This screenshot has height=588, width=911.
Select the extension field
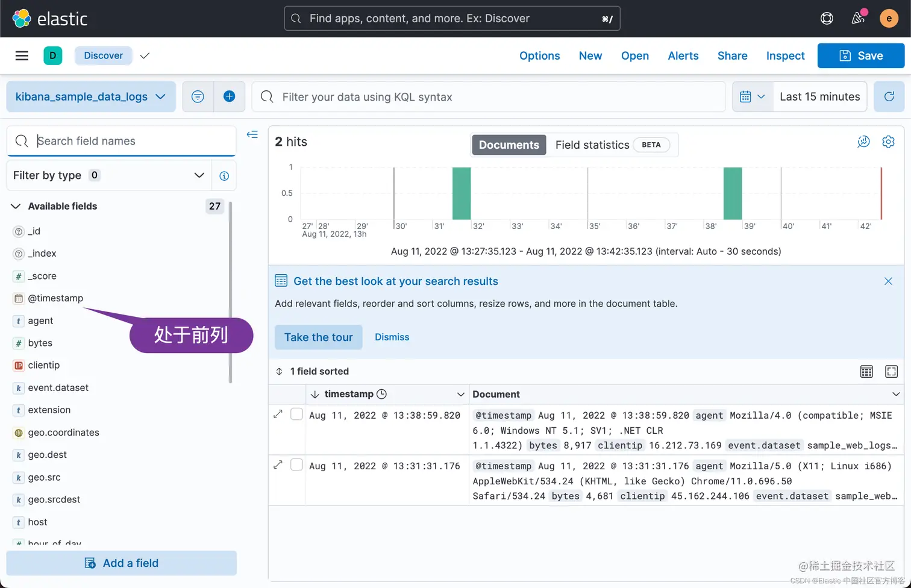[x=49, y=410]
